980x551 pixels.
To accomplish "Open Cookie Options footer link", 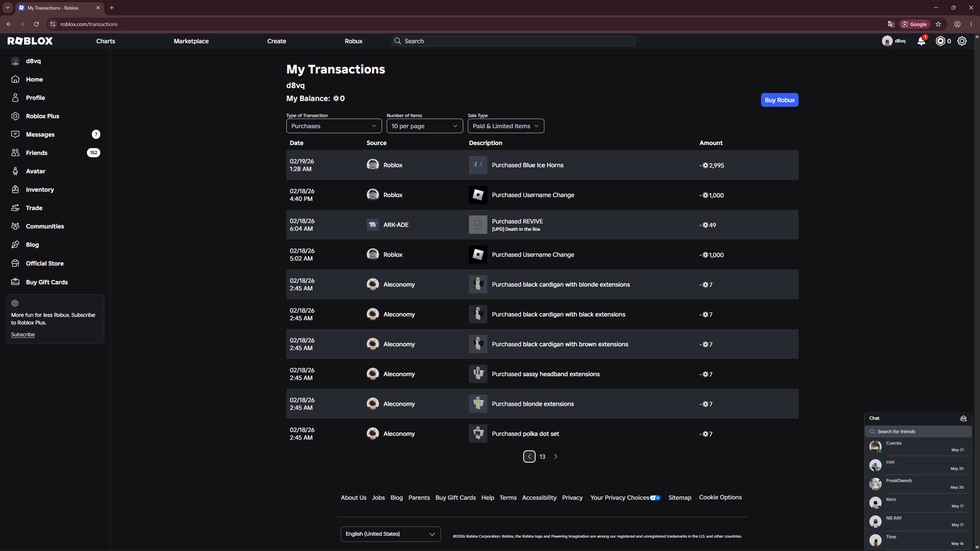I will 720,497.
